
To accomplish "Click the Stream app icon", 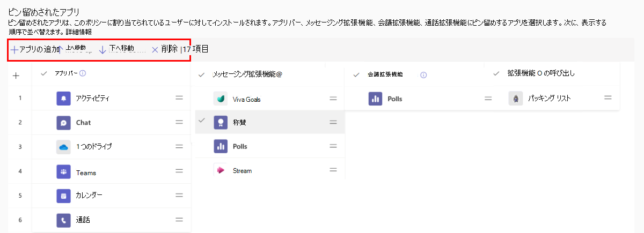I will click(x=221, y=170).
